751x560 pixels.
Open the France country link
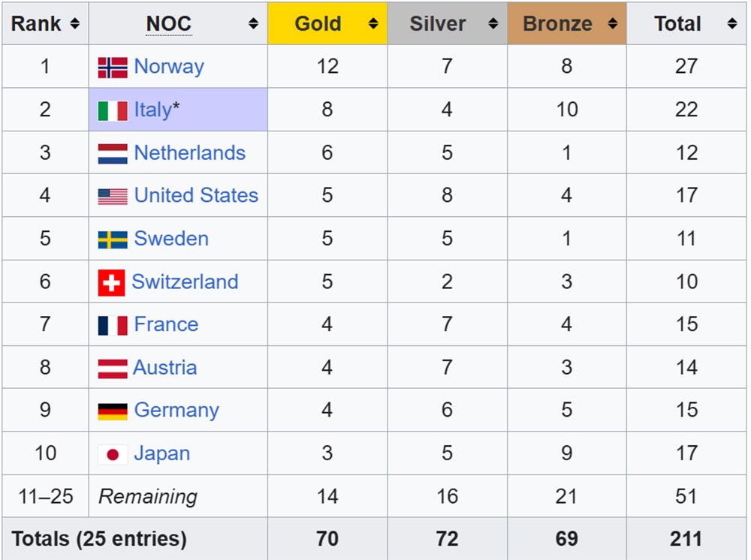(165, 324)
